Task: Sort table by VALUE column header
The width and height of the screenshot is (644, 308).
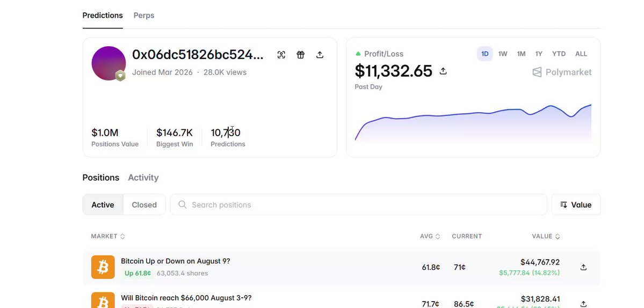Action: pyautogui.click(x=546, y=236)
